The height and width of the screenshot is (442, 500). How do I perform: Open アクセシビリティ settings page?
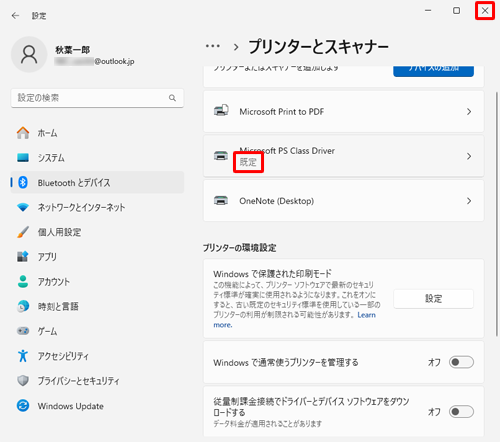(x=97, y=356)
